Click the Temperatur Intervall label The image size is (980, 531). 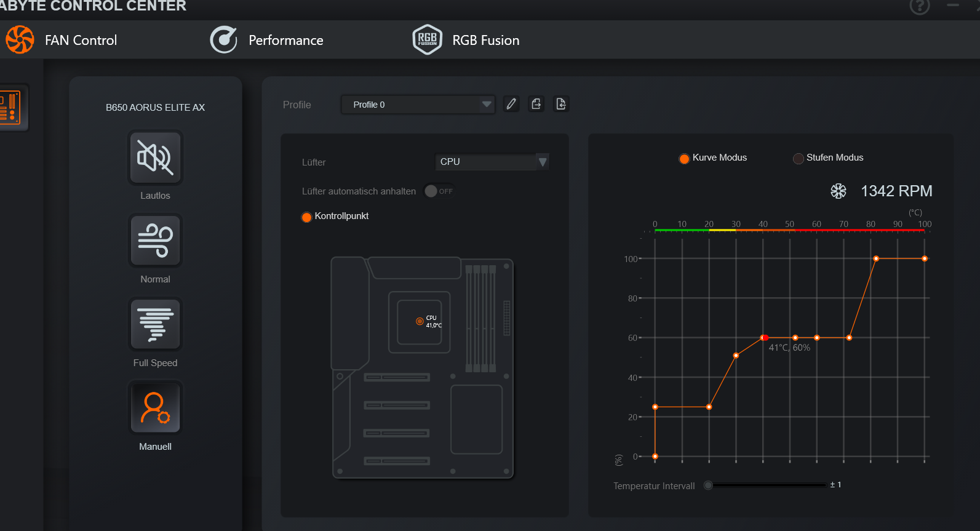coord(654,486)
